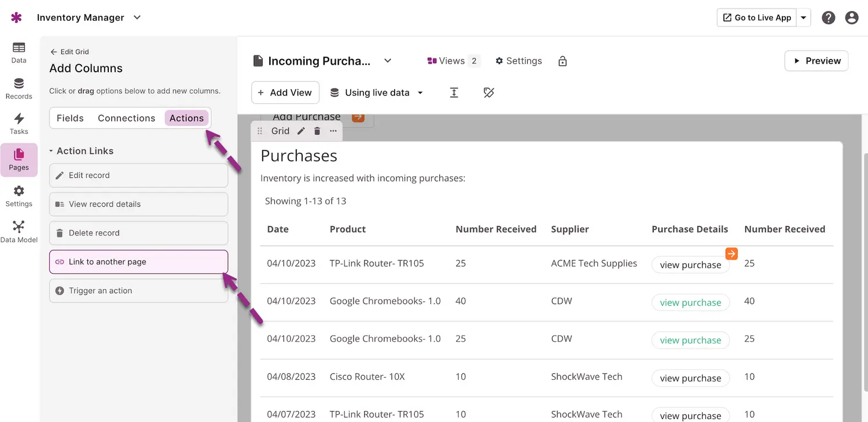Viewport: 868px width, 422px height.
Task: Switch to the Connections tab
Action: (x=126, y=118)
